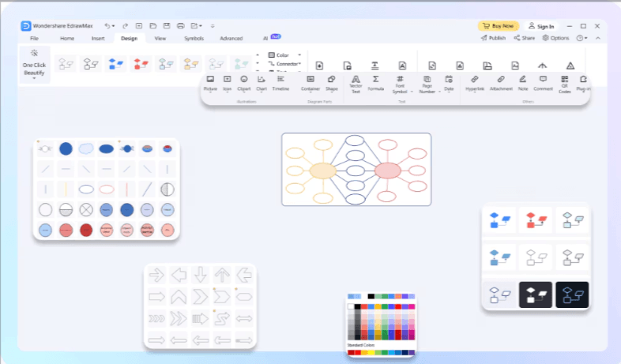Pick the white swatch in the color grid
The height and width of the screenshot is (364, 621).
click(x=351, y=306)
